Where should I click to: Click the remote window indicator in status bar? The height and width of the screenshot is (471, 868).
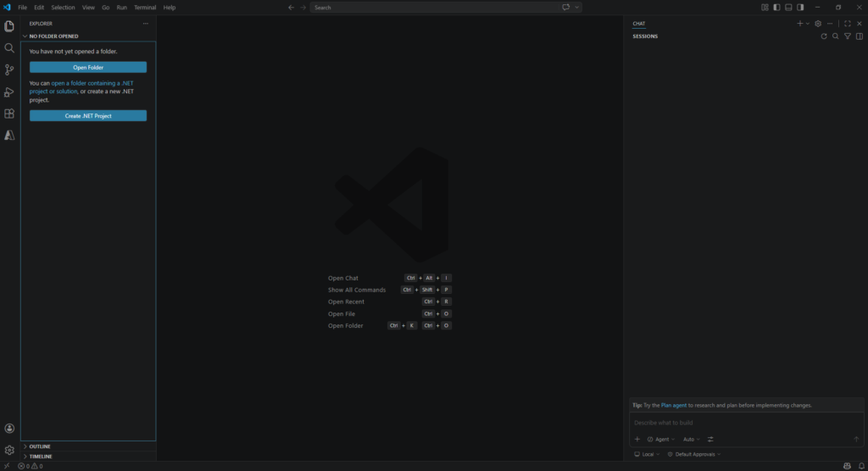click(x=7, y=466)
